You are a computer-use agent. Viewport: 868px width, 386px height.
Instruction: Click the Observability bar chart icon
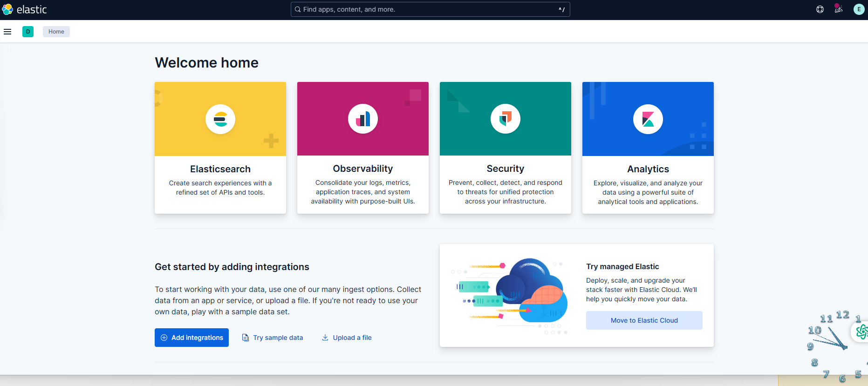click(x=363, y=119)
